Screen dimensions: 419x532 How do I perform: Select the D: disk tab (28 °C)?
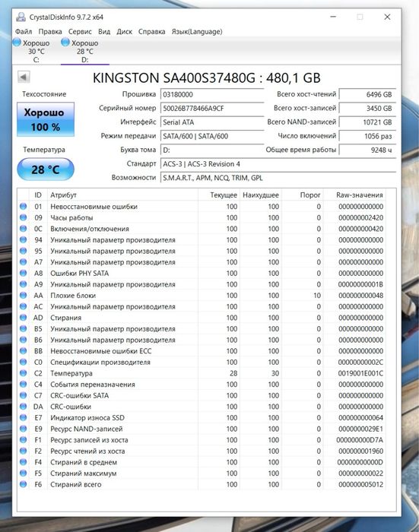click(85, 51)
